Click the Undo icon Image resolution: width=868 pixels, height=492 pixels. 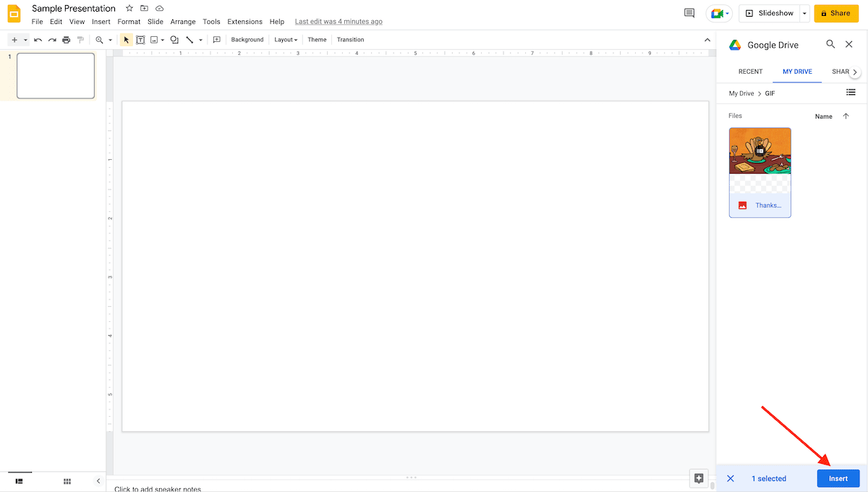point(38,39)
